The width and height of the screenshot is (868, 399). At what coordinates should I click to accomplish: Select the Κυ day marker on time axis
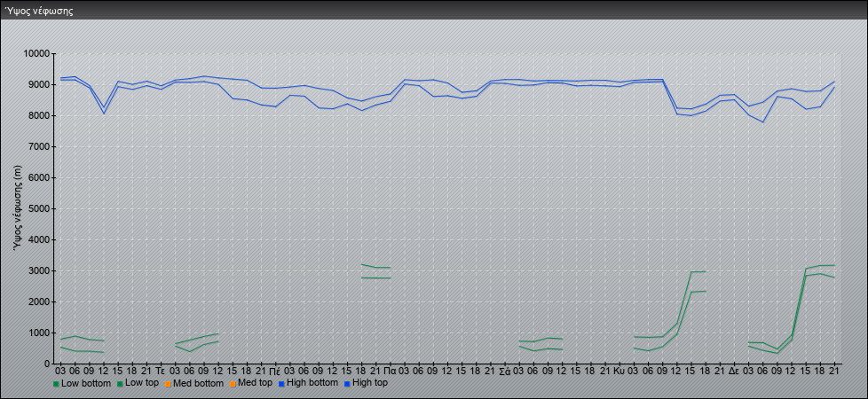[x=619, y=370]
